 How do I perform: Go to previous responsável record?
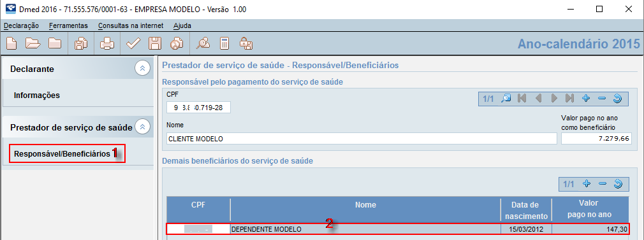tap(538, 99)
